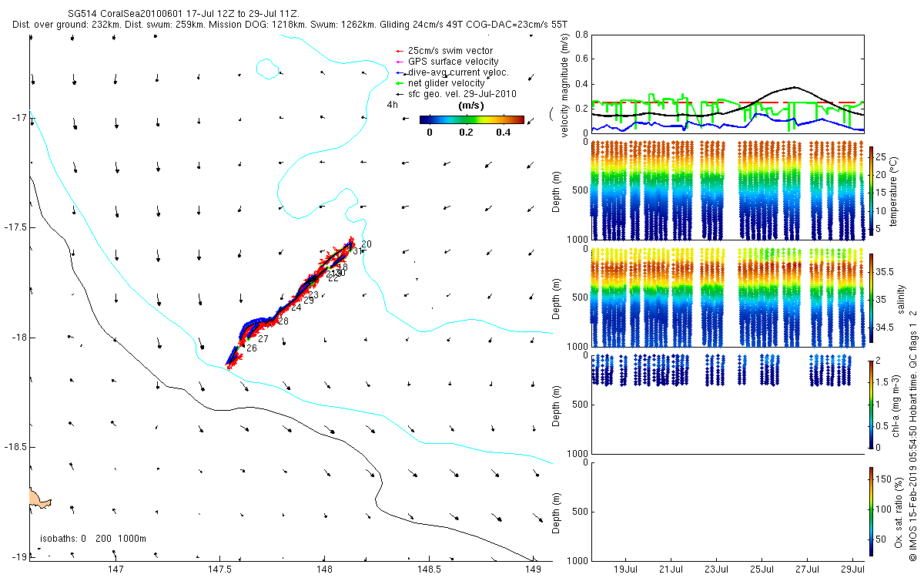The image size is (924, 578).
Task: Click the day '26' label on glider track
Action: tap(251, 348)
